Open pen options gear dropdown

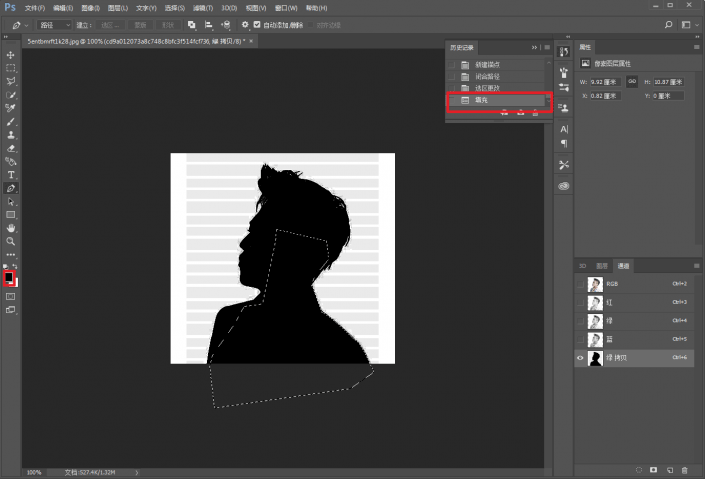click(x=245, y=25)
